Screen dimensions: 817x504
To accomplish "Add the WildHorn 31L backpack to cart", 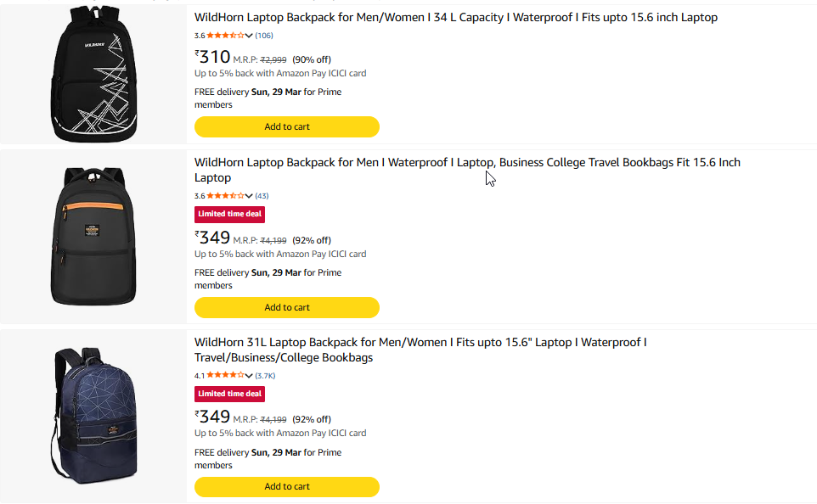I will 286,486.
